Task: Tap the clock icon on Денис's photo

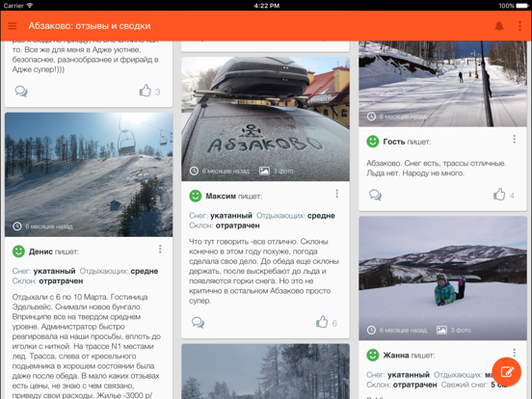Action: click(x=17, y=226)
